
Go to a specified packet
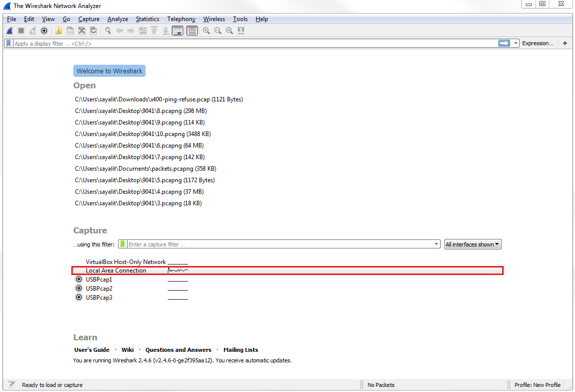[143, 31]
